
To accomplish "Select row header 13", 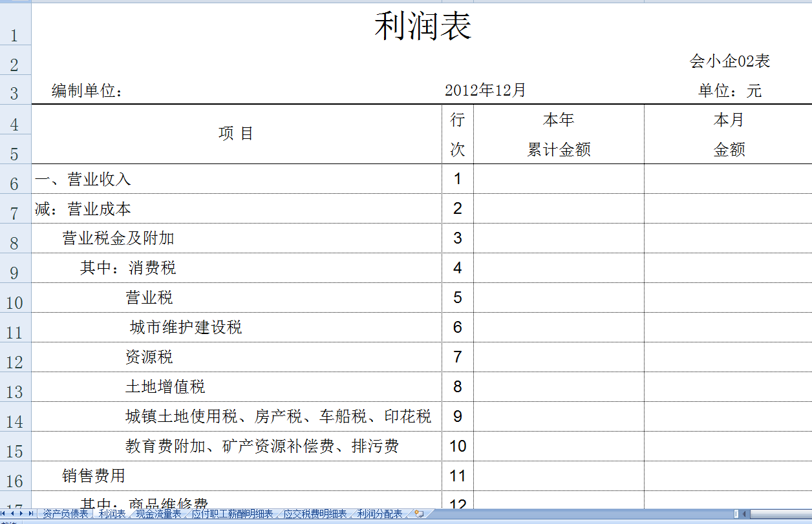I will 16,387.
